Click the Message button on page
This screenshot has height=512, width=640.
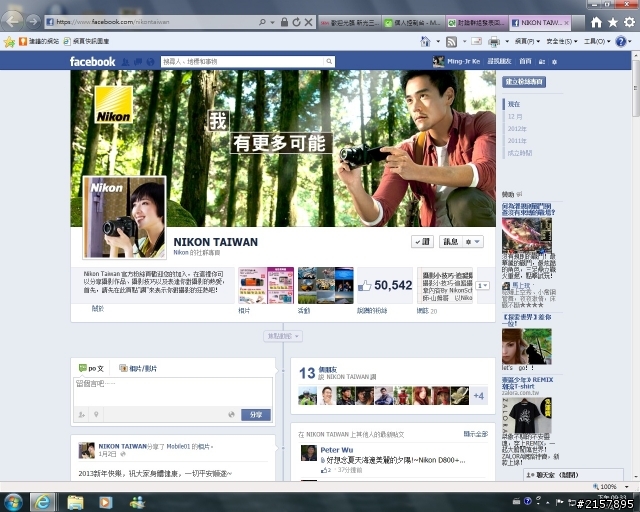(451, 242)
